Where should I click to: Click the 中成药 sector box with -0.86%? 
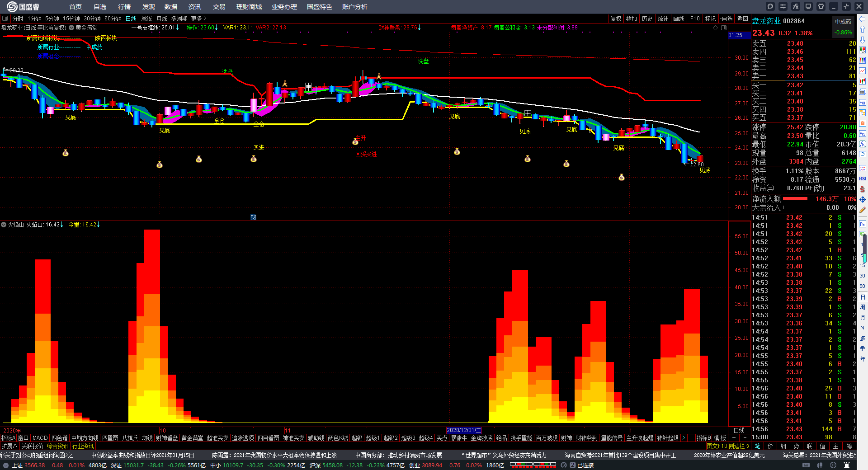coord(843,27)
